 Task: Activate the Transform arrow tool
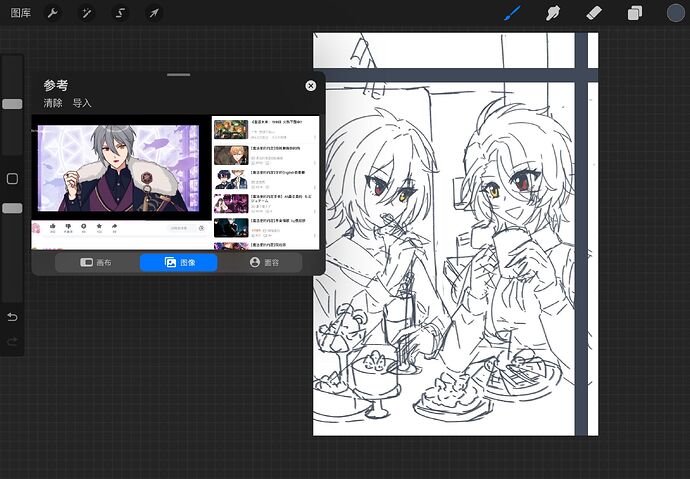(154, 13)
